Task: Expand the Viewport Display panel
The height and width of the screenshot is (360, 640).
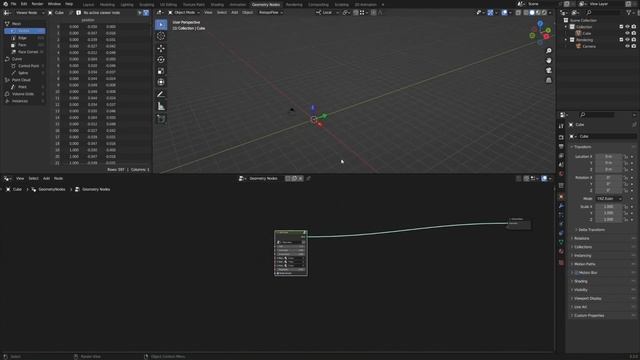Action: click(588, 298)
